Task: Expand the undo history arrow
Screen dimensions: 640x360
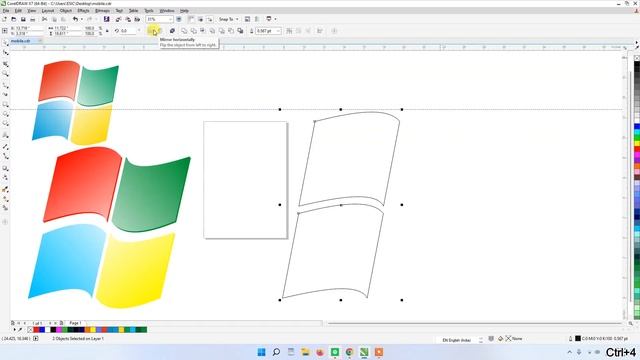Action: click(81, 19)
